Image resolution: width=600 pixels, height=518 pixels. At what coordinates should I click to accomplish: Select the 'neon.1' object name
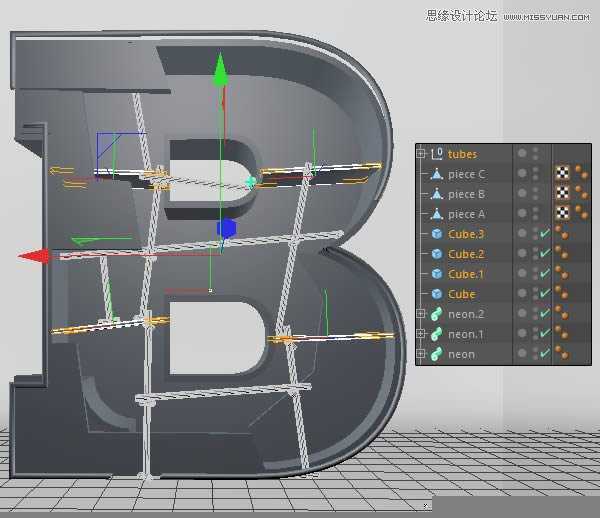(466, 334)
